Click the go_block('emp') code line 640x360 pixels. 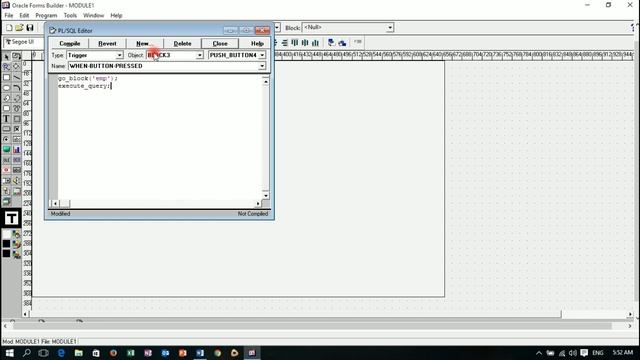87,78
